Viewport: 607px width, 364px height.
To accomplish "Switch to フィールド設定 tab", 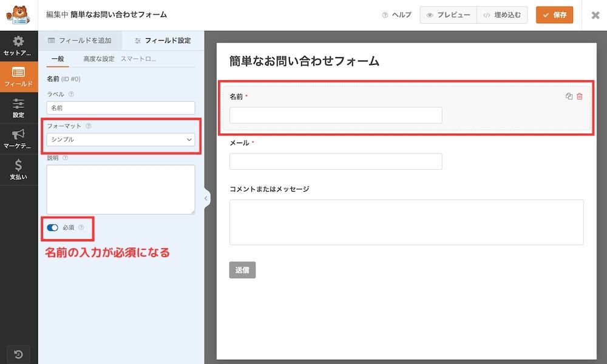I will pyautogui.click(x=163, y=41).
